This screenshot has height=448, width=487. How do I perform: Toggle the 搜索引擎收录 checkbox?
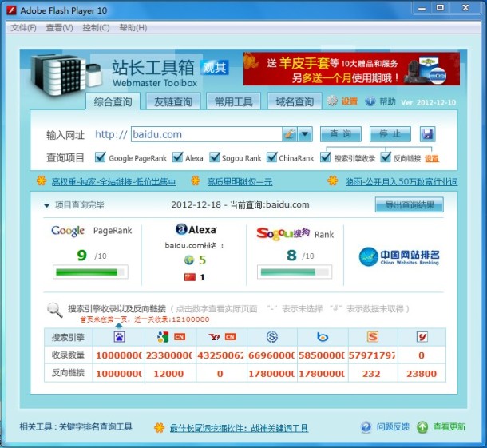[326, 157]
